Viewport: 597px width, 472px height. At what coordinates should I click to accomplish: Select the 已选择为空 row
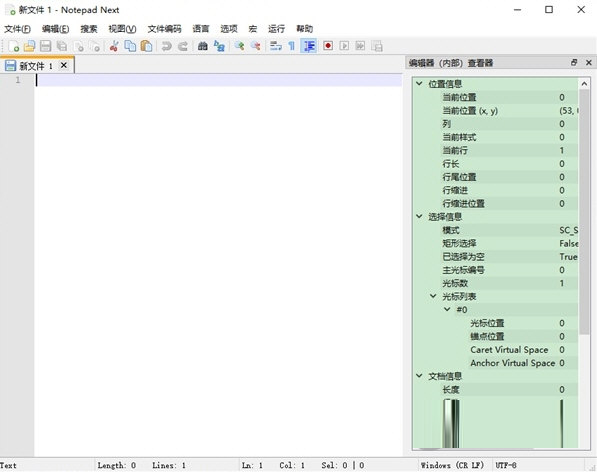496,257
